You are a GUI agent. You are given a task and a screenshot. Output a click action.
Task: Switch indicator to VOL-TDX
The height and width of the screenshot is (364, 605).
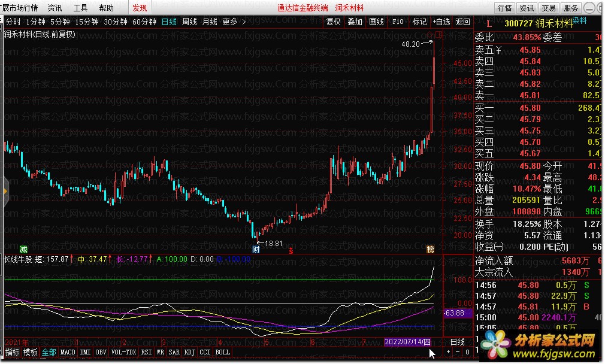click(124, 352)
